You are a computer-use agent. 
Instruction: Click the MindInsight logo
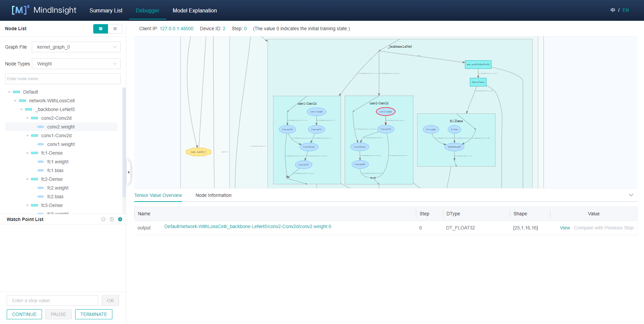44,10
